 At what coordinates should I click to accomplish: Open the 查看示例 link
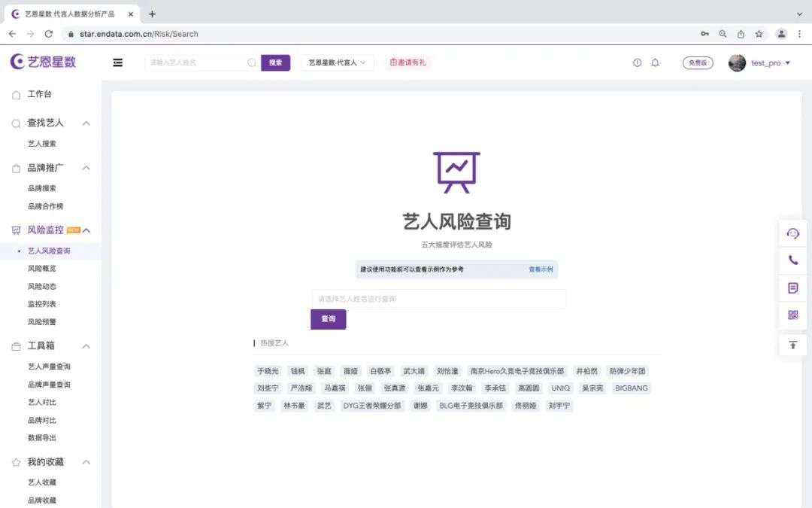541,269
